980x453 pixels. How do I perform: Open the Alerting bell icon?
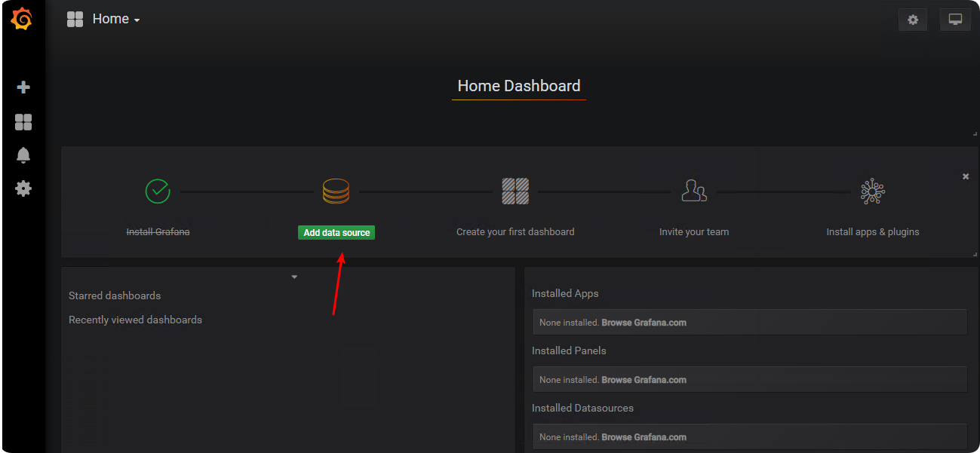23,155
